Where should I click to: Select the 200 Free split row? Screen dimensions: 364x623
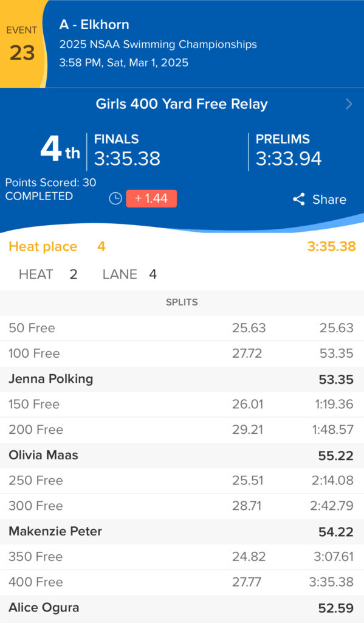point(182,430)
